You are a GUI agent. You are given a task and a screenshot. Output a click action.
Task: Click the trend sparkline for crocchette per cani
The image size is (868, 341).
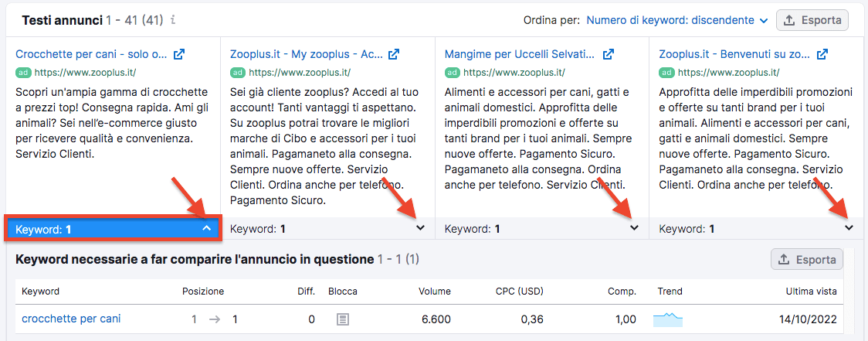[668, 319]
